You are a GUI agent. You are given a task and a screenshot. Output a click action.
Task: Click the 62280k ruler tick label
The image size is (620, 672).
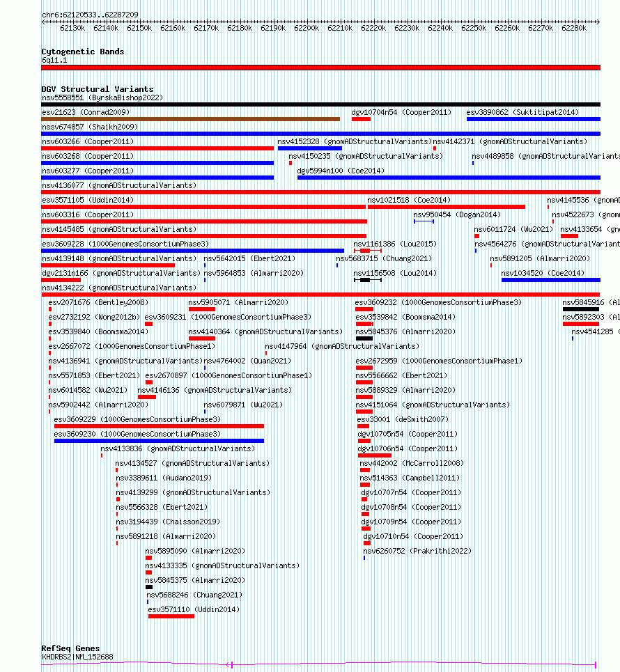[574, 29]
